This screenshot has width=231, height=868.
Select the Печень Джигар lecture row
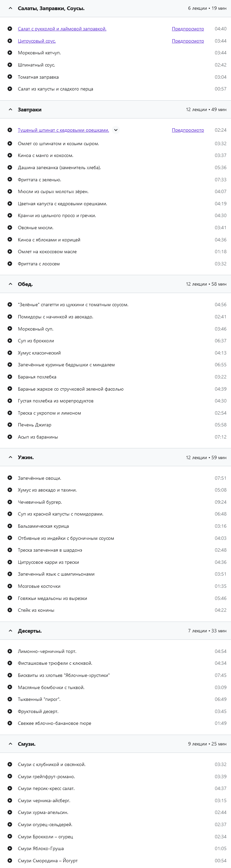[35, 425]
